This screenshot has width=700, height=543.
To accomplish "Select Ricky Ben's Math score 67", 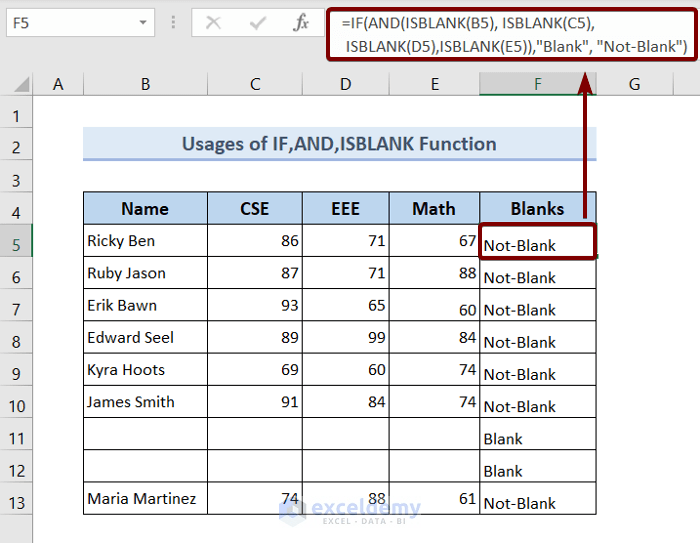I will [x=434, y=241].
